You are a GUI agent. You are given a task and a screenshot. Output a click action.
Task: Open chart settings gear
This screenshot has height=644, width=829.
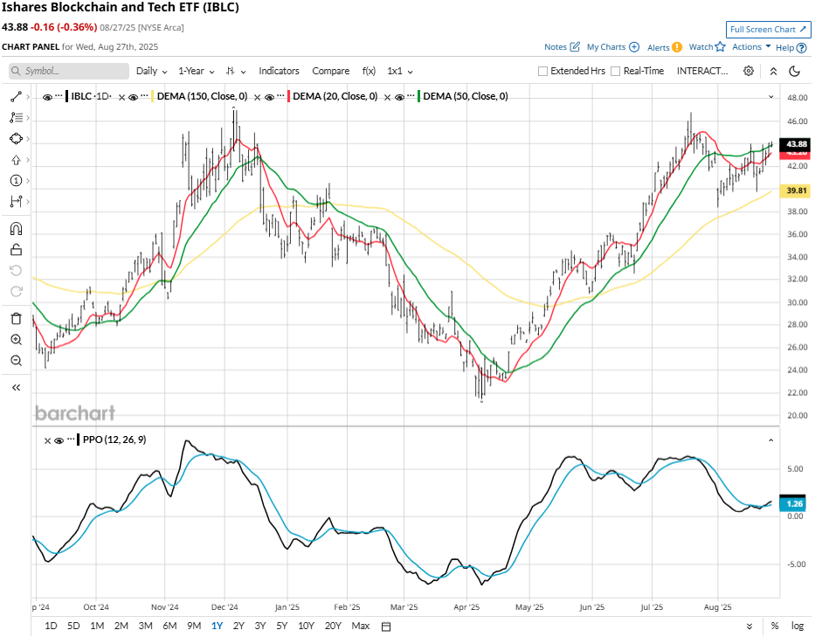(748, 71)
